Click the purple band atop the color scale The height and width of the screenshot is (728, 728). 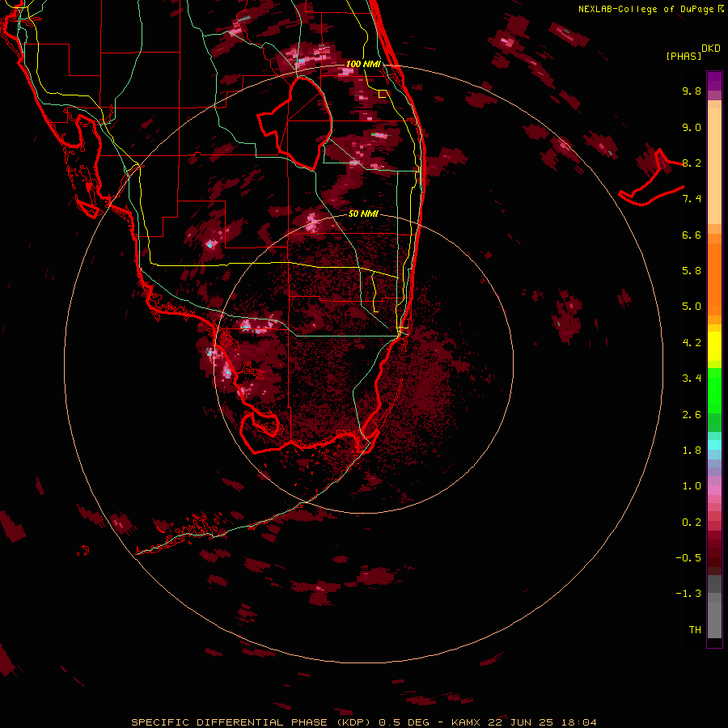tap(714, 81)
